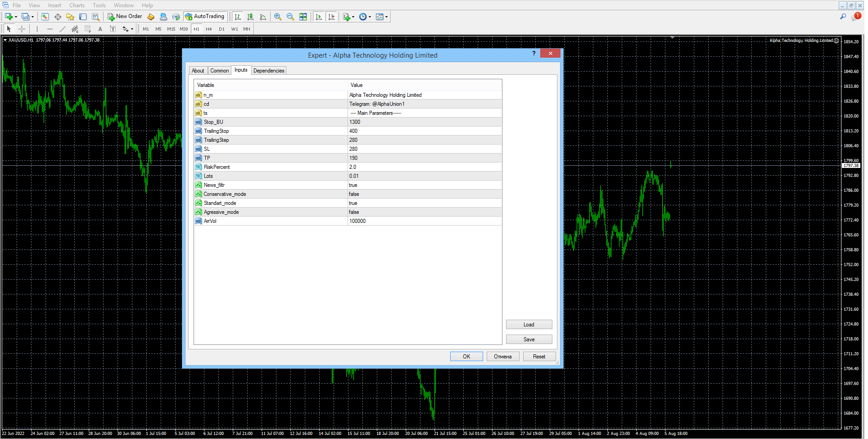Click the Load inputs button
868x439 pixels.
click(529, 325)
